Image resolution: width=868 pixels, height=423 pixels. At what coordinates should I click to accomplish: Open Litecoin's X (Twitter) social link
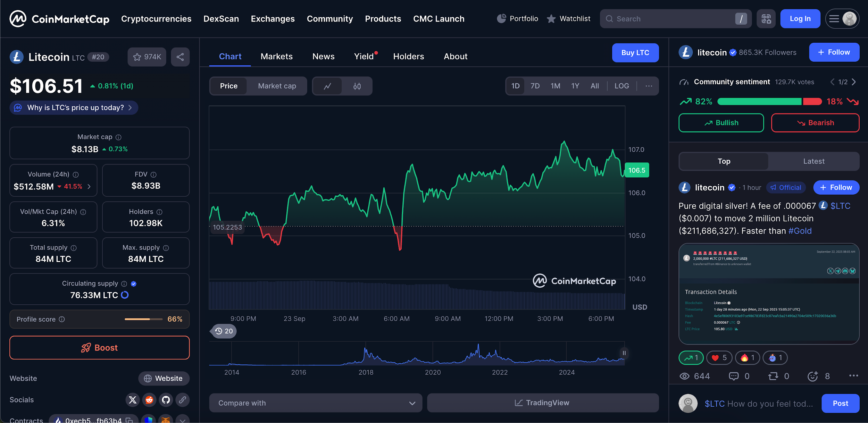click(x=133, y=400)
